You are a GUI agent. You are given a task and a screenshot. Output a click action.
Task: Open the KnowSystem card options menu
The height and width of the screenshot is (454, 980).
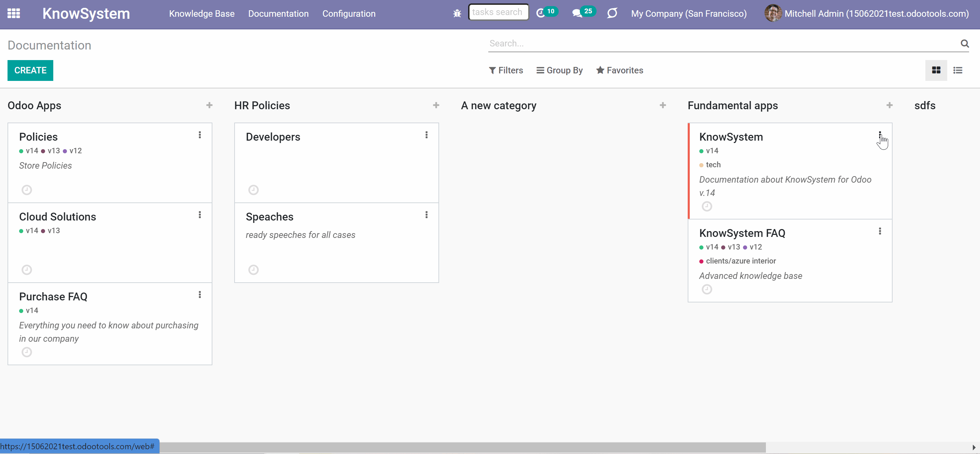880,135
